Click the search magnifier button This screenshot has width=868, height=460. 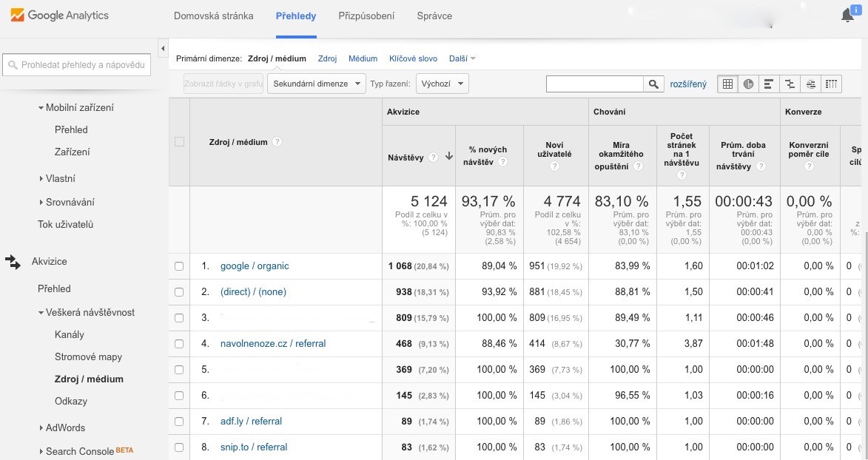click(653, 84)
